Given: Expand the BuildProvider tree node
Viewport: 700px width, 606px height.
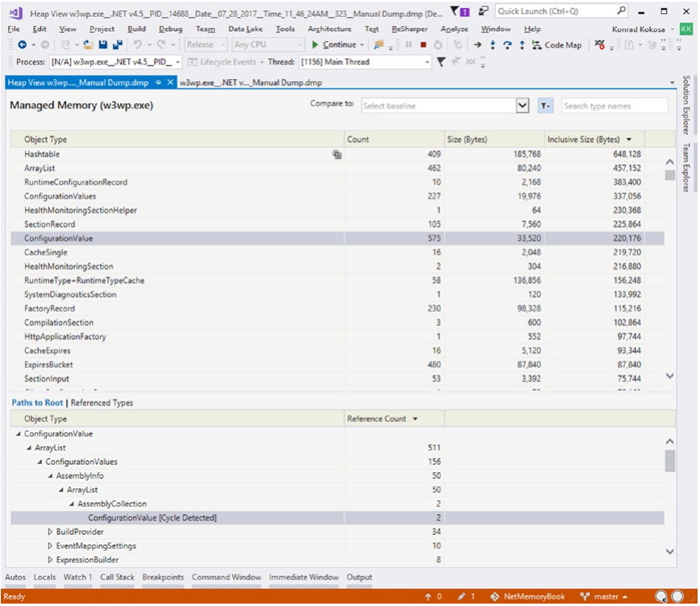Looking at the screenshot, I should (50, 532).
